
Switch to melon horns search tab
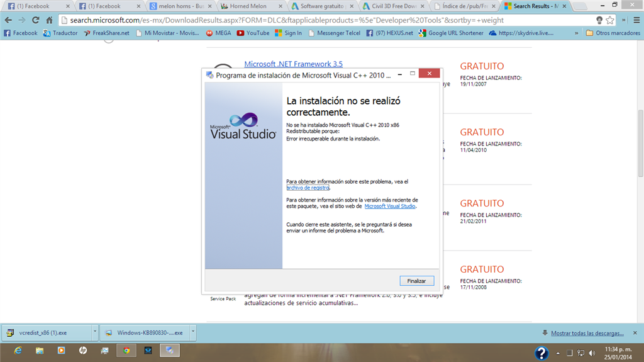click(x=180, y=6)
